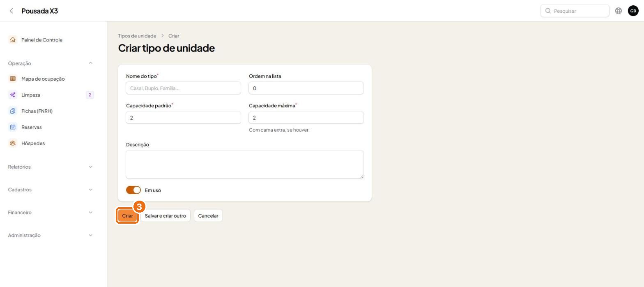
Task: Open Fichas (FNRH) in the sidebar
Action: [x=51, y=111]
